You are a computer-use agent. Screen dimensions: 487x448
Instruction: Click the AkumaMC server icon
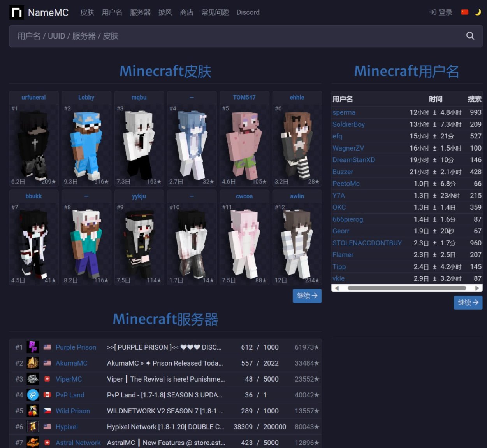coord(33,363)
